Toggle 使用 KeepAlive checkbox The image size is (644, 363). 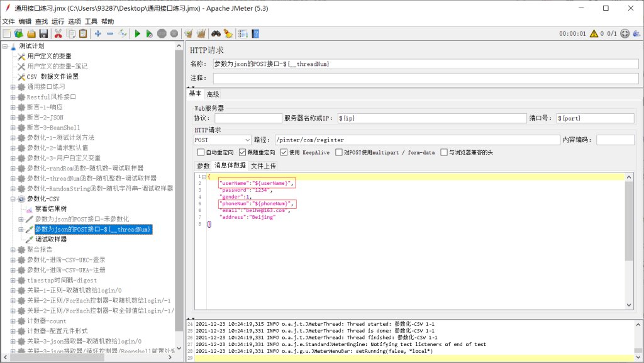coord(284,152)
